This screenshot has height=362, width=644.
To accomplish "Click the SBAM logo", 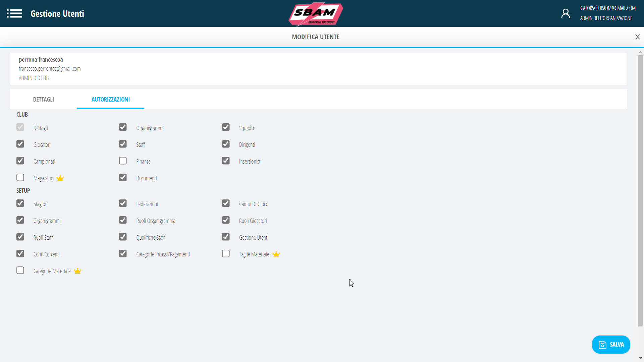I will coord(316,14).
